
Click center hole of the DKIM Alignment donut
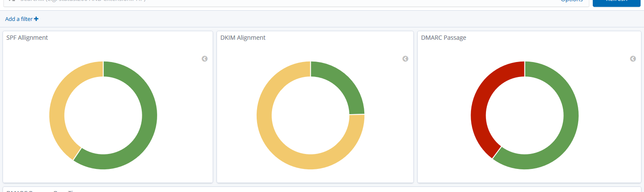click(x=310, y=115)
